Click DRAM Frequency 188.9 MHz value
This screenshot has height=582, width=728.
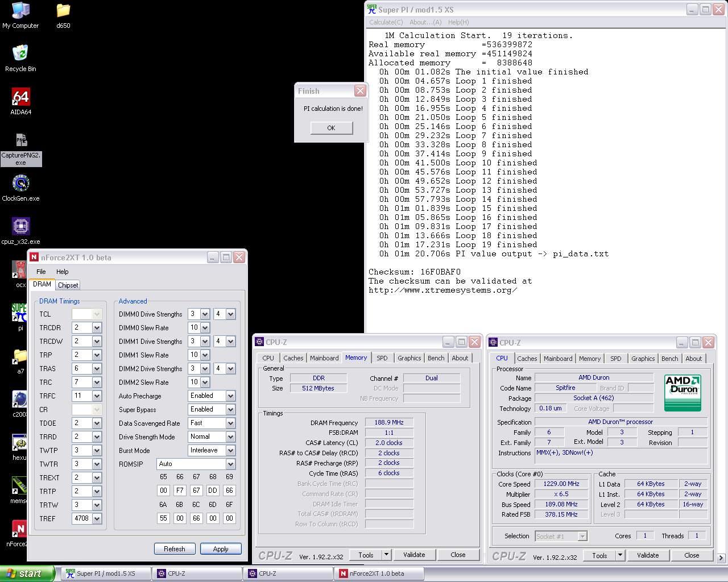(x=389, y=422)
